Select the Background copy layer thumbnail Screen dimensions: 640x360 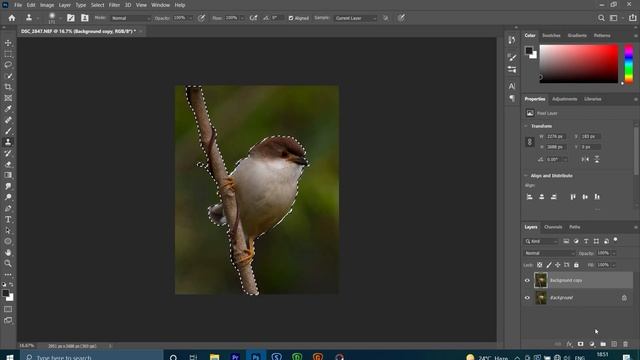tap(541, 280)
